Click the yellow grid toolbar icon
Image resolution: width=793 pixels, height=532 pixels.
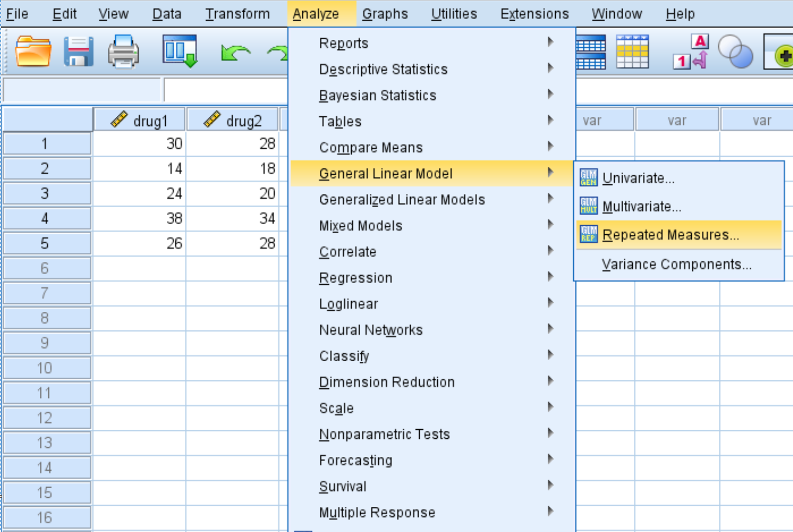[x=632, y=51]
